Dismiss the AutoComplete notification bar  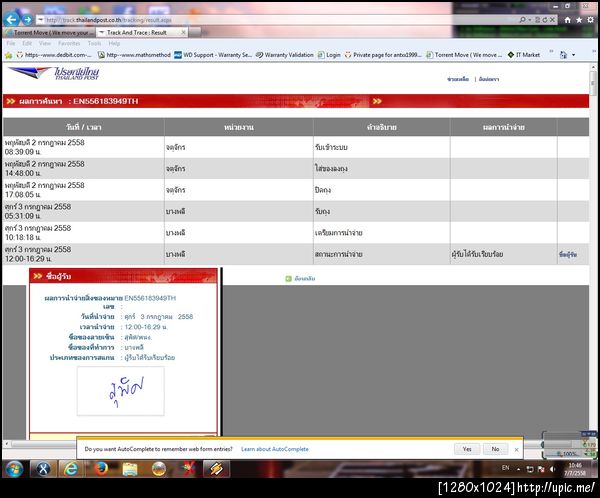[517, 449]
